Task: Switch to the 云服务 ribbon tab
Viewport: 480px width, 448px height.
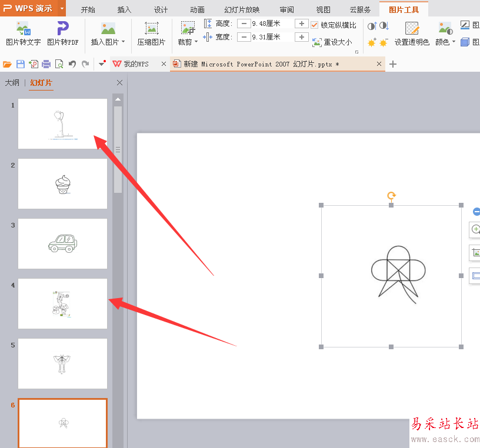Action: pos(360,10)
